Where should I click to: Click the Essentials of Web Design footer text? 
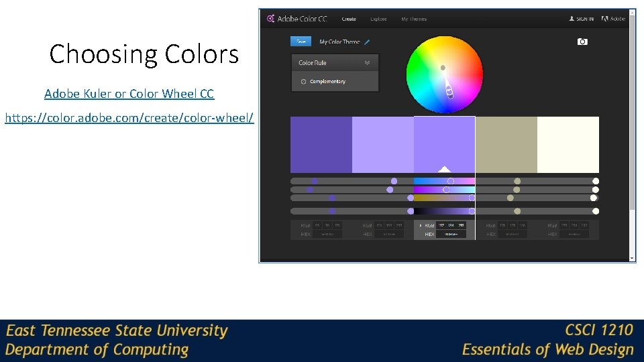click(x=547, y=349)
